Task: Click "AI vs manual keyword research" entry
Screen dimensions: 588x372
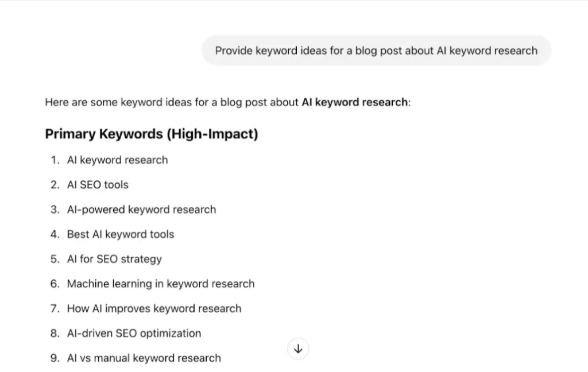Action: (x=144, y=358)
